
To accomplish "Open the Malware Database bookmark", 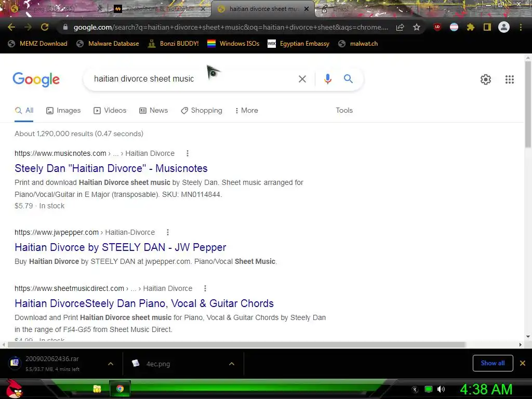I will [108, 44].
